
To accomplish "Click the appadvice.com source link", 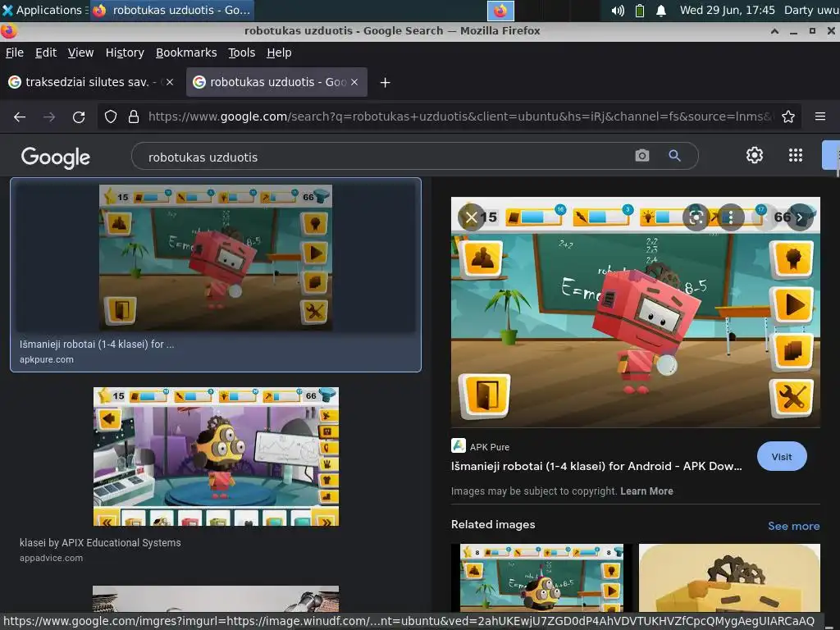I will coord(52,558).
